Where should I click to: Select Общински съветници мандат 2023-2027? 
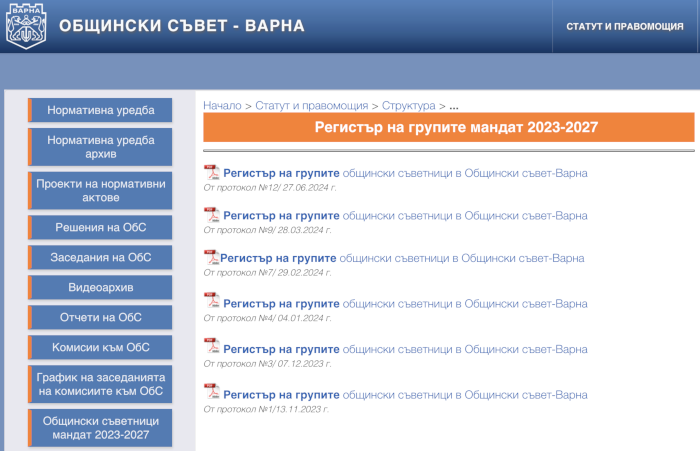(x=100, y=428)
